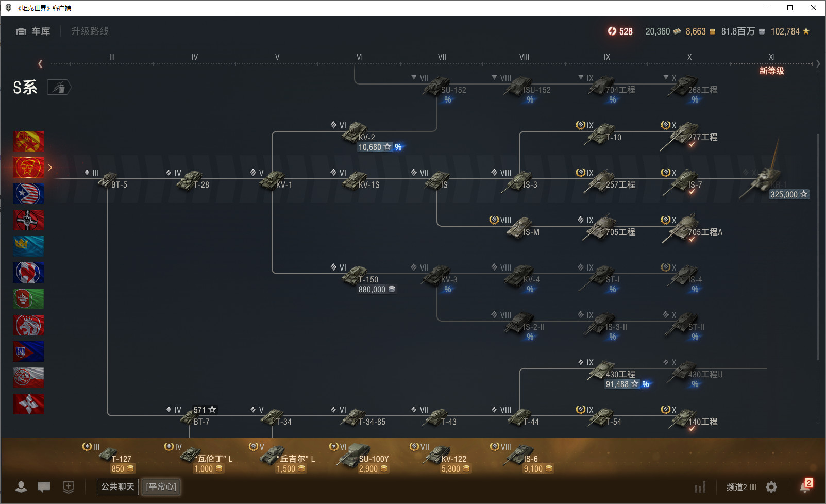This screenshot has width=826, height=504.
Task: Buy 瓦伦丁 L for 1,000 gold
Action: (x=208, y=469)
